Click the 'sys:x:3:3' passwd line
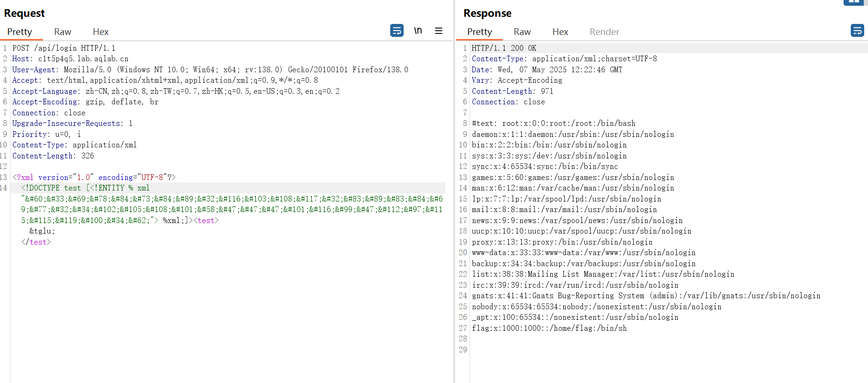 pos(549,156)
